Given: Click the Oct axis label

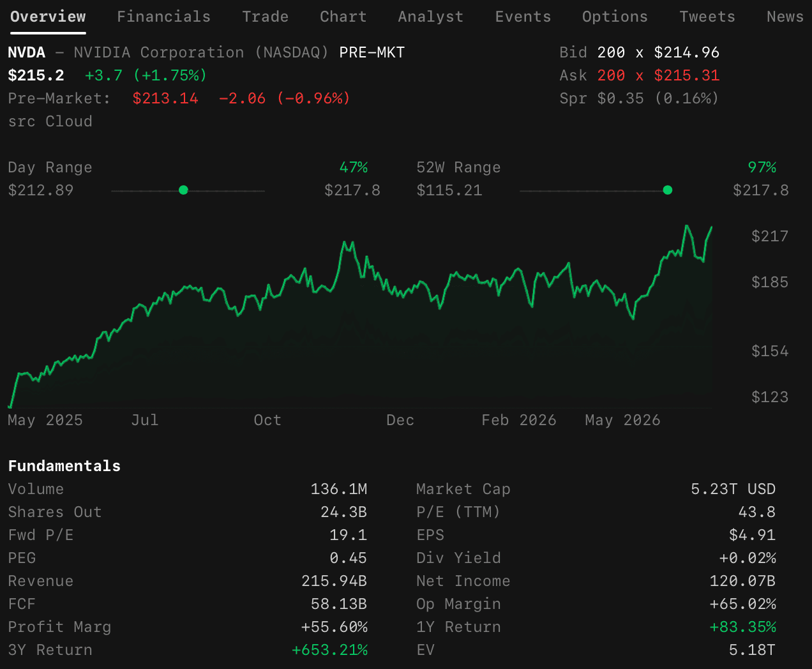Looking at the screenshot, I should coord(267,420).
